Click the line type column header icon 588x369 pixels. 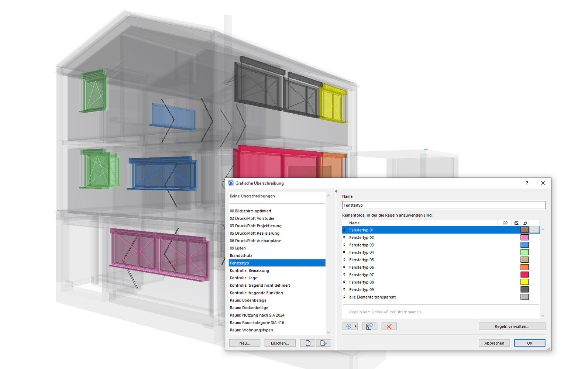(505, 223)
